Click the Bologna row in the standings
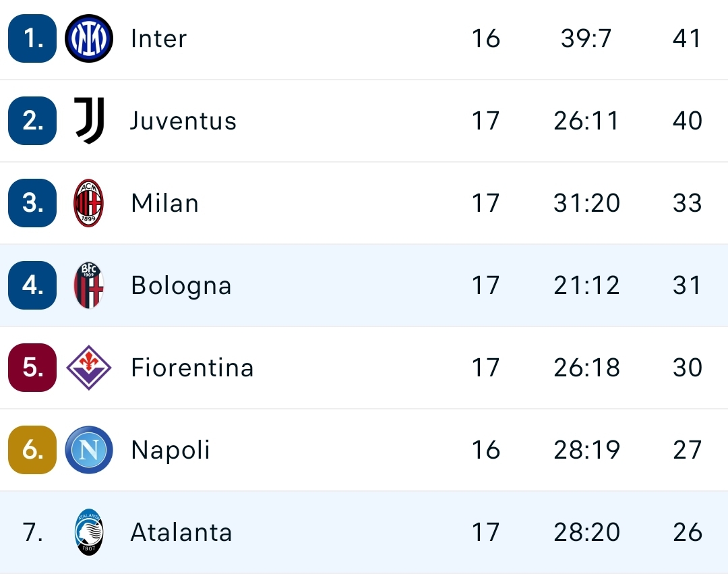 (364, 285)
